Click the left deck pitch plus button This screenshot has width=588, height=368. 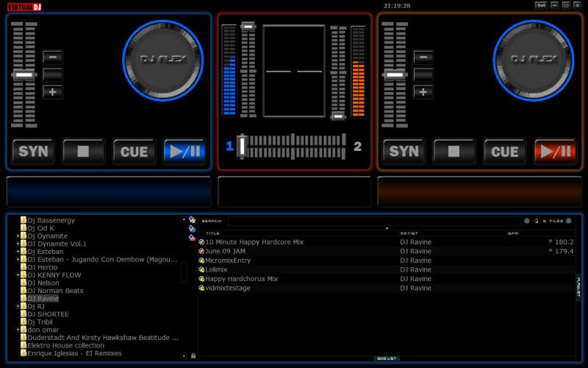point(53,92)
